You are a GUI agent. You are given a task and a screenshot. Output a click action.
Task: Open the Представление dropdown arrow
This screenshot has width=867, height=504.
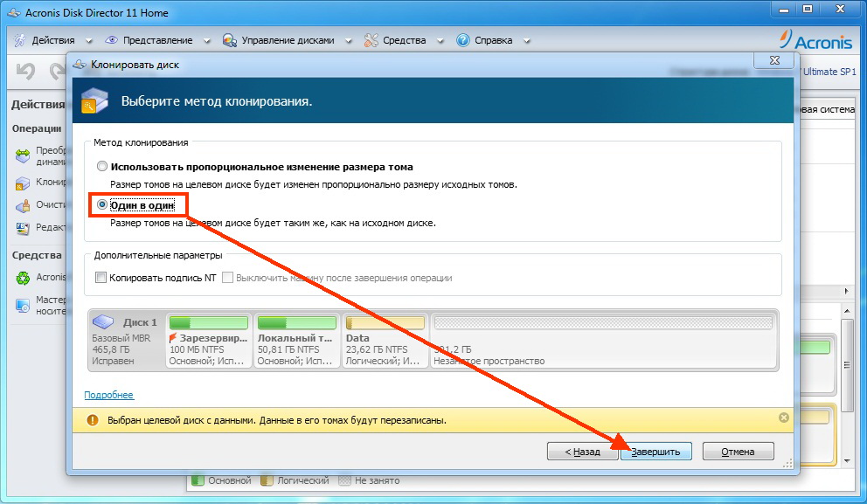tap(206, 39)
